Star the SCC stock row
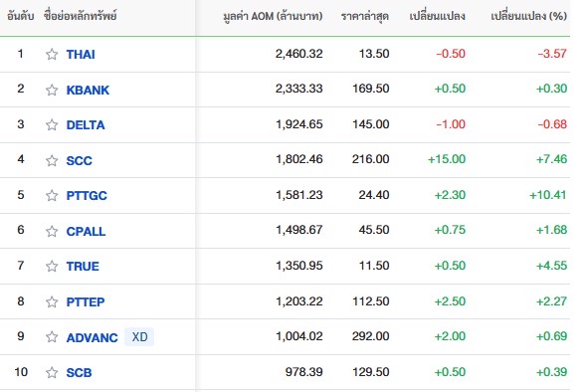This screenshot has width=587, height=392. [52, 160]
